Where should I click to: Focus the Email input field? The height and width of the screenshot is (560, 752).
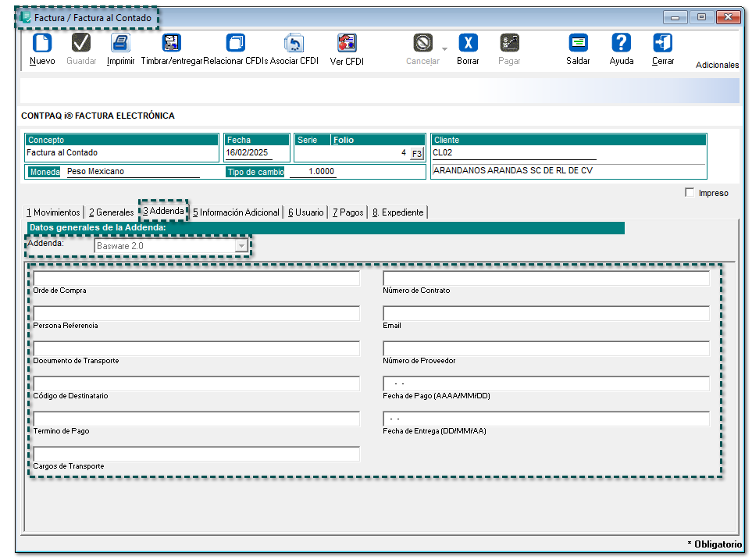click(546, 313)
